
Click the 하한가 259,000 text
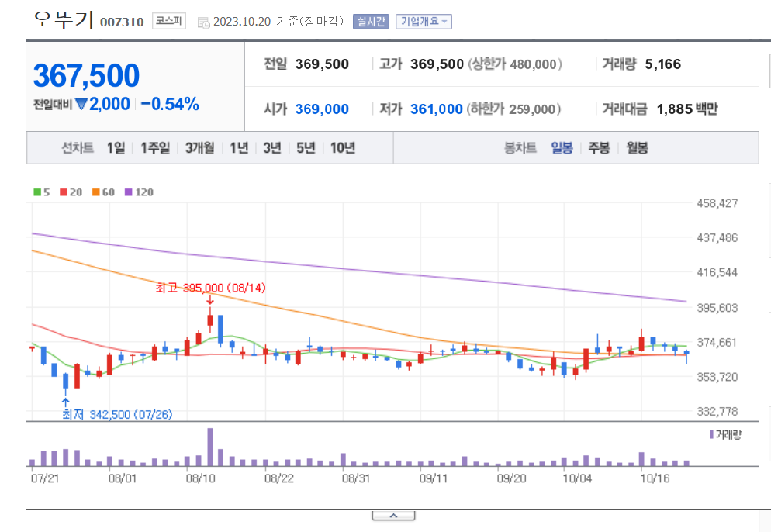[513, 109]
